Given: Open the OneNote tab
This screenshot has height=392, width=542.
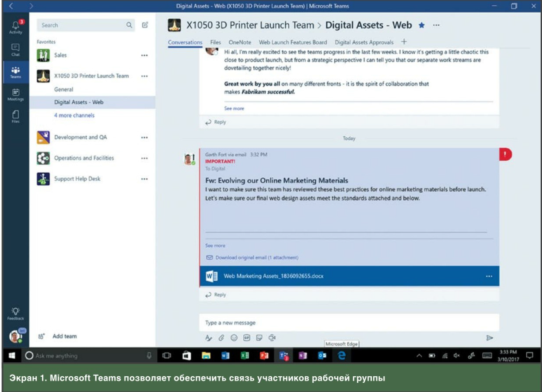Looking at the screenshot, I should point(240,42).
